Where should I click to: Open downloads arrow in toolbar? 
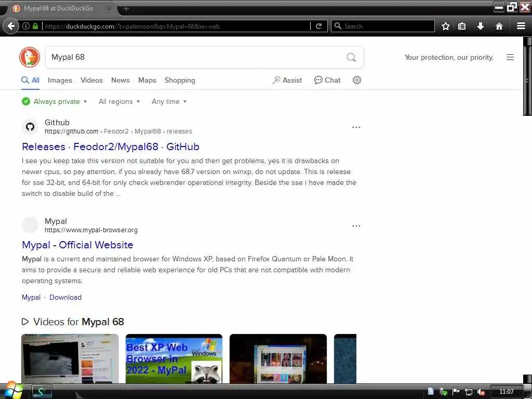click(481, 26)
